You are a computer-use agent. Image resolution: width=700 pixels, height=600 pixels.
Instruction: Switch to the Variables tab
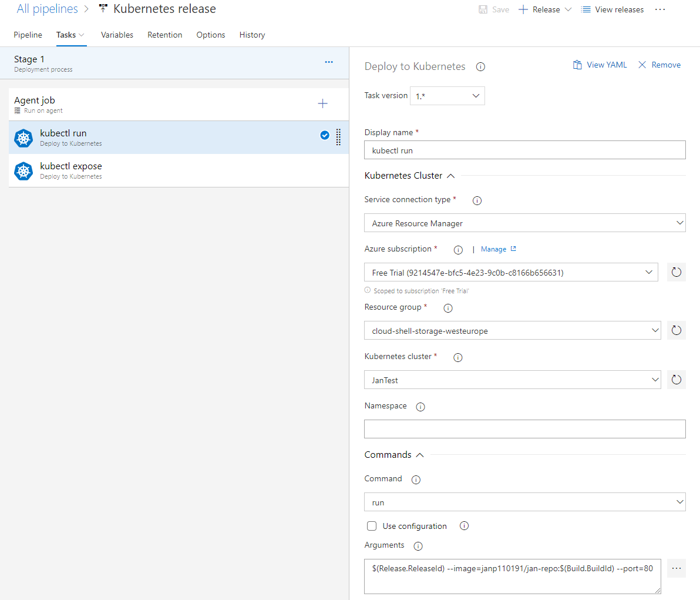117,35
